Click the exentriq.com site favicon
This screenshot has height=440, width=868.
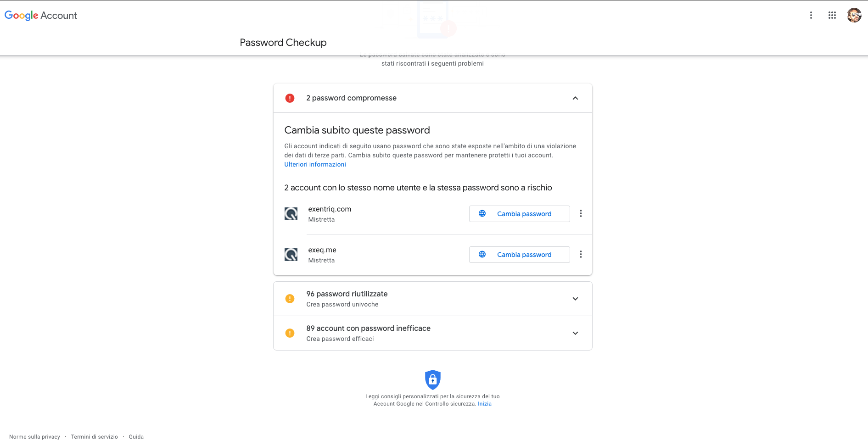291,214
